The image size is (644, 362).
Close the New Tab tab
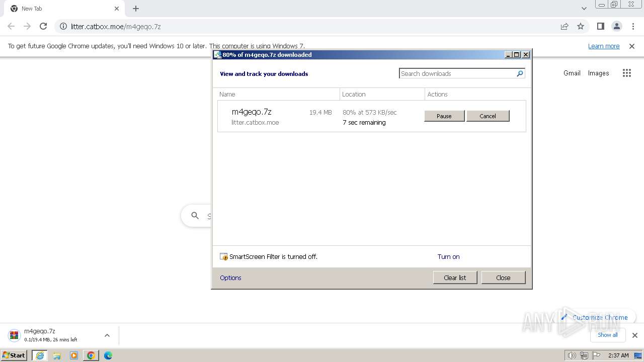pos(117,9)
